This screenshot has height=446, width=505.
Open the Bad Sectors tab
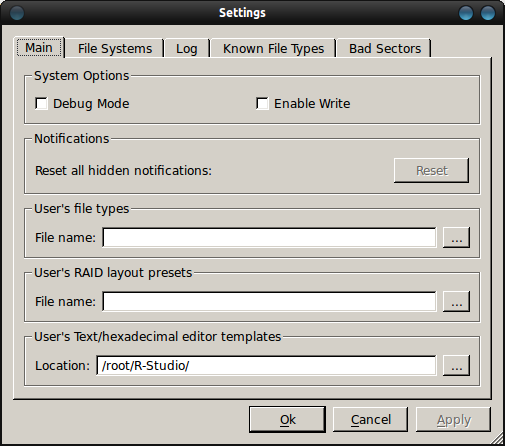(384, 49)
